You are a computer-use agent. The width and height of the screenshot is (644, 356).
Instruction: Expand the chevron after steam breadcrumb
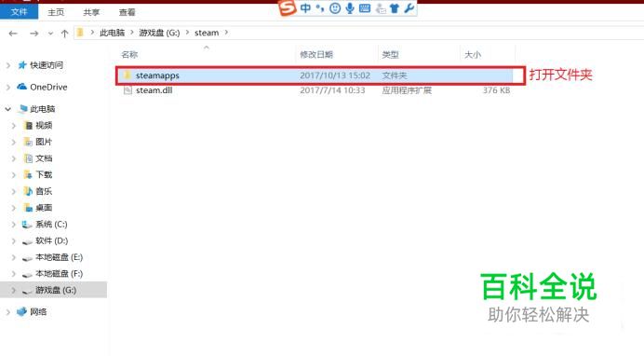226,33
